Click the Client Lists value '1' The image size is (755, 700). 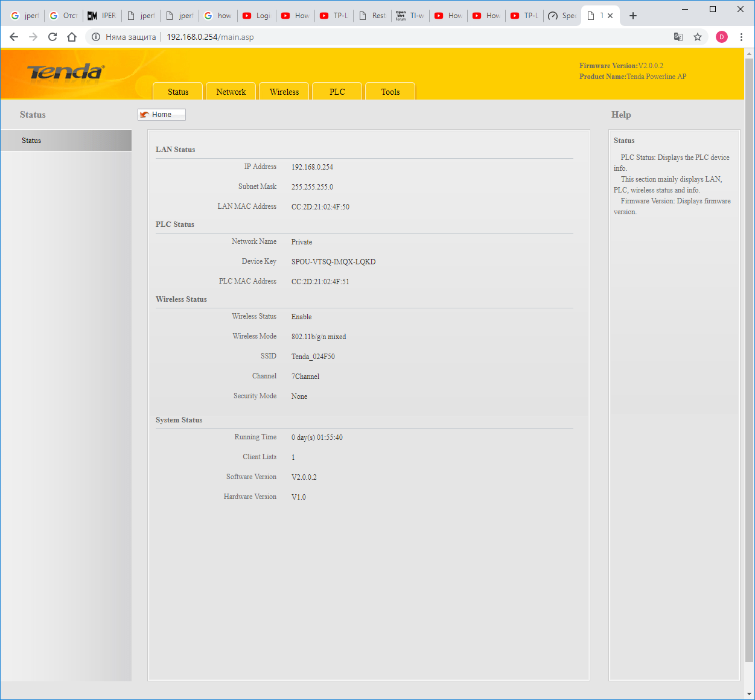[x=293, y=457]
